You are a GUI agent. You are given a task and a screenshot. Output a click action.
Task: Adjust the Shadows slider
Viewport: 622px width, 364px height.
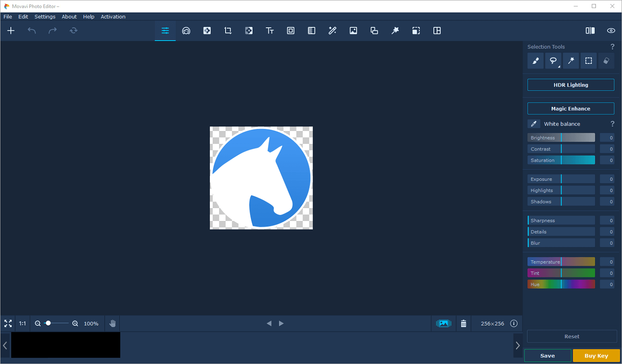(x=561, y=201)
